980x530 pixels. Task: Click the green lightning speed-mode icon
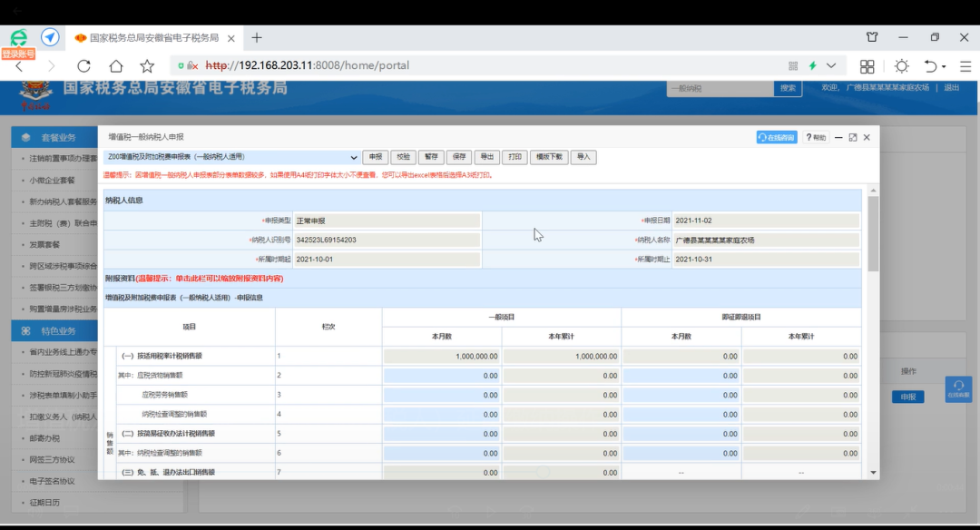tap(812, 65)
